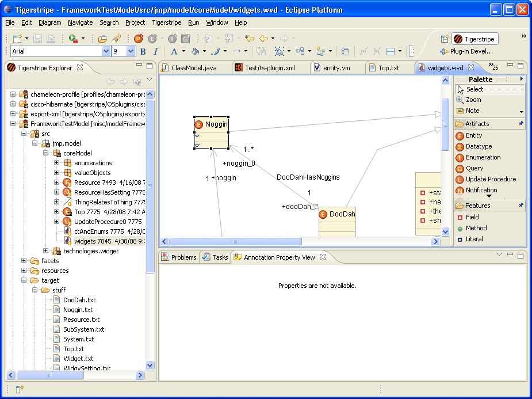Pin the Features palette drawer open

click(x=521, y=206)
